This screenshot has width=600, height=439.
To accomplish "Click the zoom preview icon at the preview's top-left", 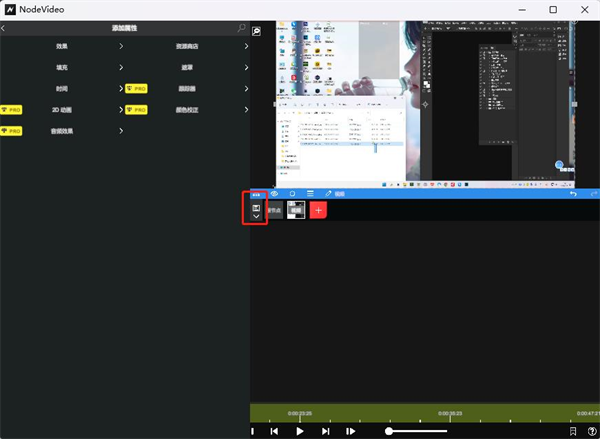I will [x=257, y=32].
